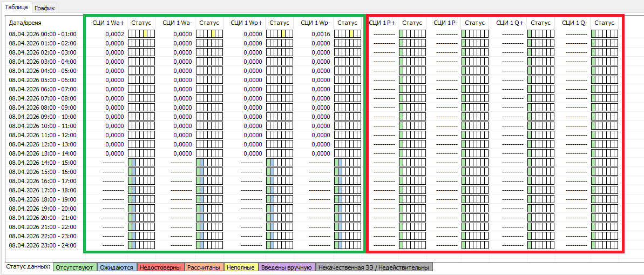Viewport: 644px width, 275px height.
Task: Select the 23:00 - 24:00 time row label
Action: click(43, 245)
